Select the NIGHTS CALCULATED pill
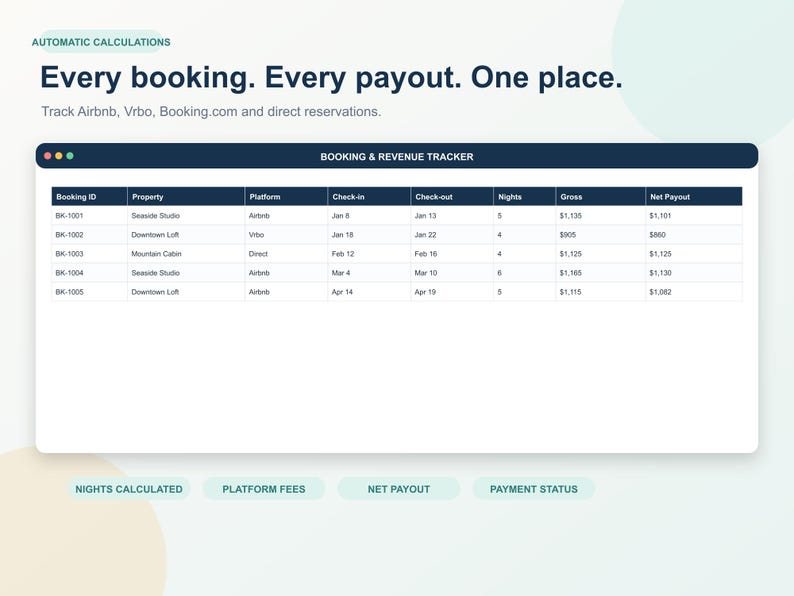Image resolution: width=794 pixels, height=596 pixels. [129, 489]
